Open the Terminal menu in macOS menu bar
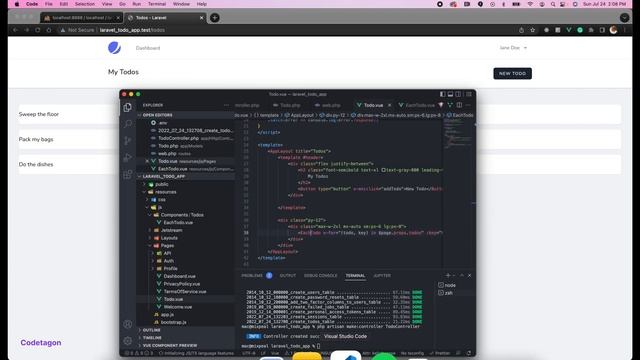Screen dimensions: 640x360 [x=157, y=4]
